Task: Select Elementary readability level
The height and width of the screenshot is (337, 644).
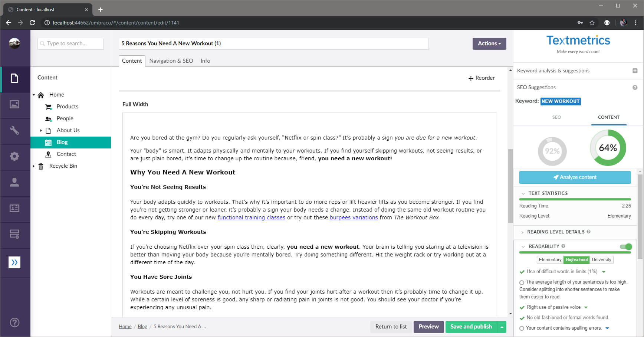Action: point(550,260)
